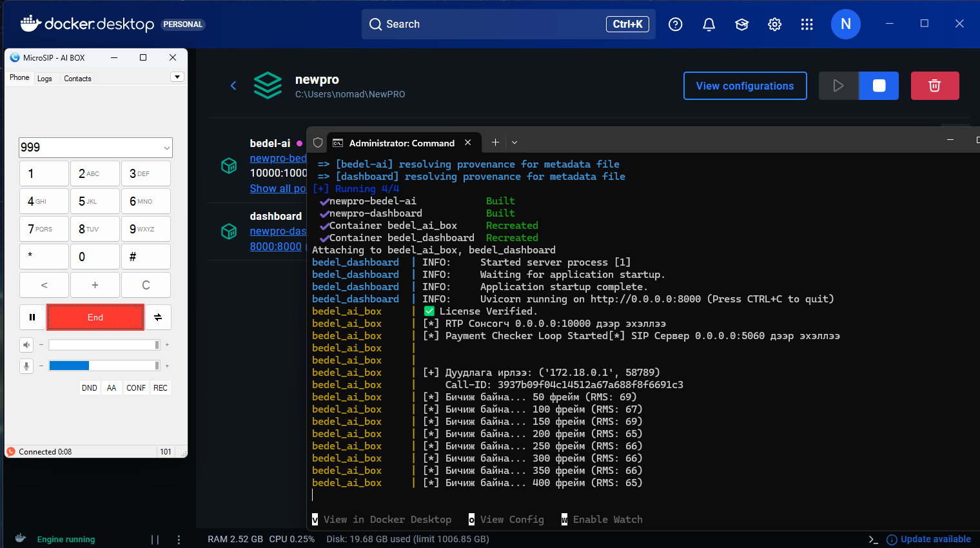Viewport: 980px width, 548px height.
Task: Open the MicroSIP menu dropdown arrow
Action: pos(177,77)
